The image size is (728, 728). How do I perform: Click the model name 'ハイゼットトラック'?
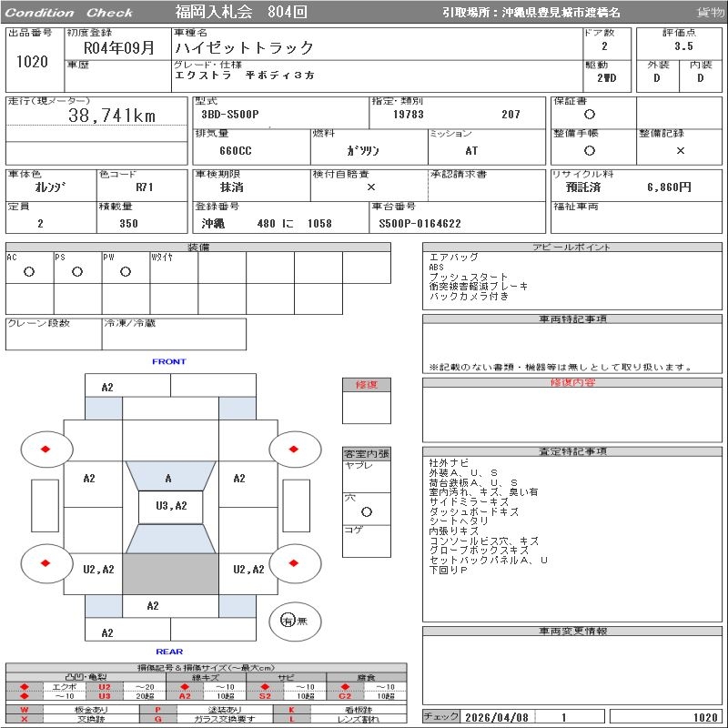pos(244,47)
